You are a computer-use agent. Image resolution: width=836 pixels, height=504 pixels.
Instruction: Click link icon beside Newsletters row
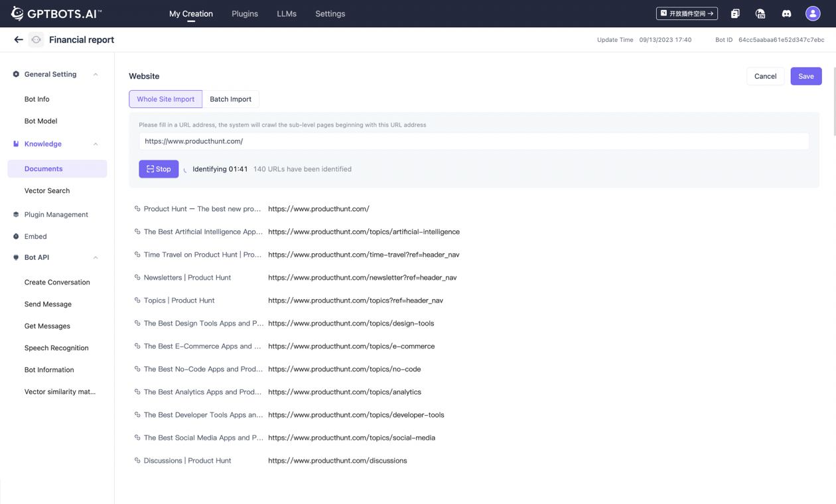pos(137,277)
